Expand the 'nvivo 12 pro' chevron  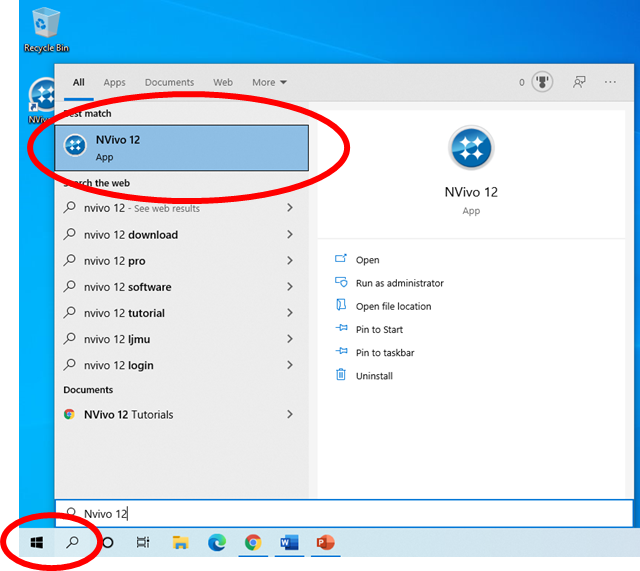[290, 260]
